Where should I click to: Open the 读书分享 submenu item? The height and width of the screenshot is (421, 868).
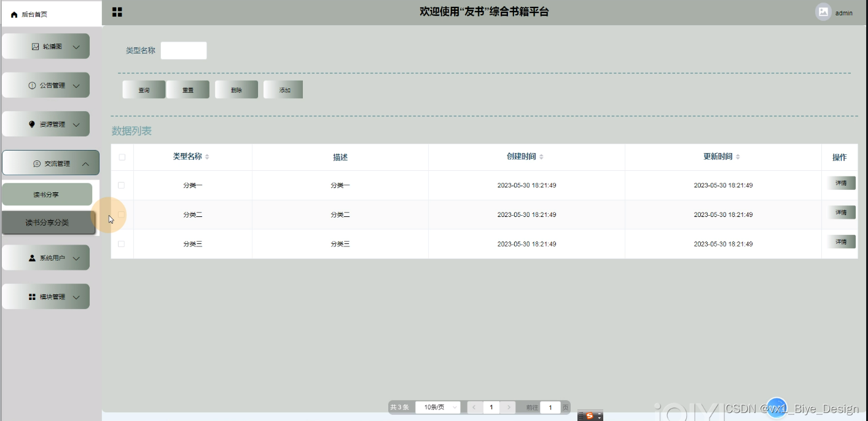[x=47, y=194]
